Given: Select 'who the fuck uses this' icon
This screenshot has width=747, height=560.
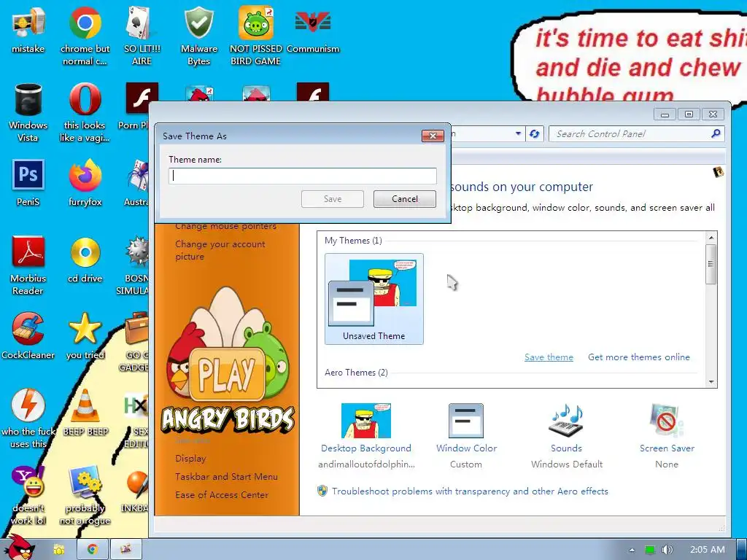Looking at the screenshot, I should (28, 419).
